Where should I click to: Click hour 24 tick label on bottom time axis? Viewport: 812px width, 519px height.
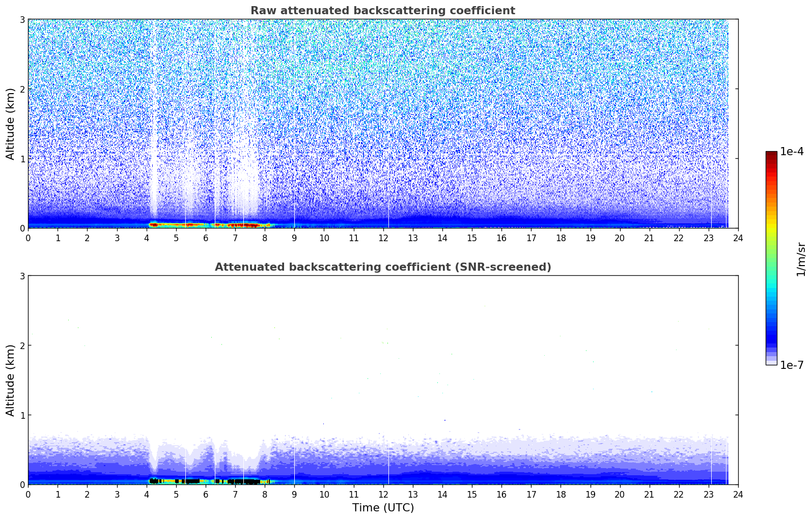click(738, 495)
